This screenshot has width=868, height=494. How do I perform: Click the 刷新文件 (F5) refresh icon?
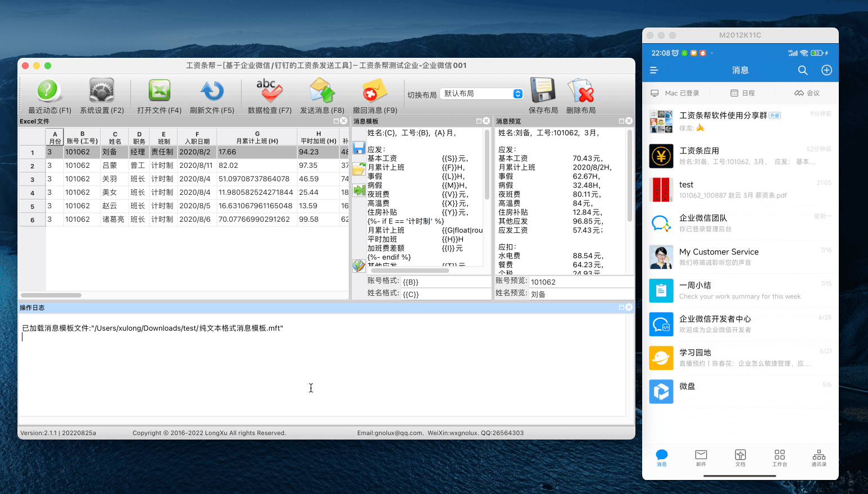coord(212,91)
